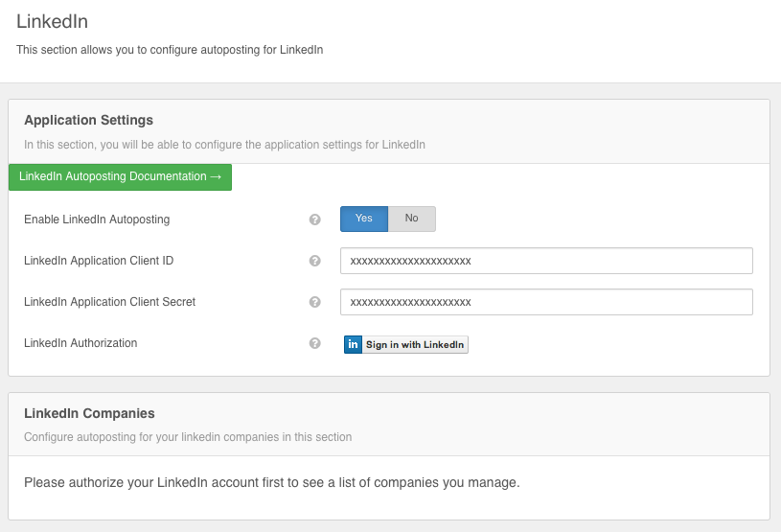Focus the LinkedIn Application Client ID field
This screenshot has width=781, height=532.
click(546, 261)
